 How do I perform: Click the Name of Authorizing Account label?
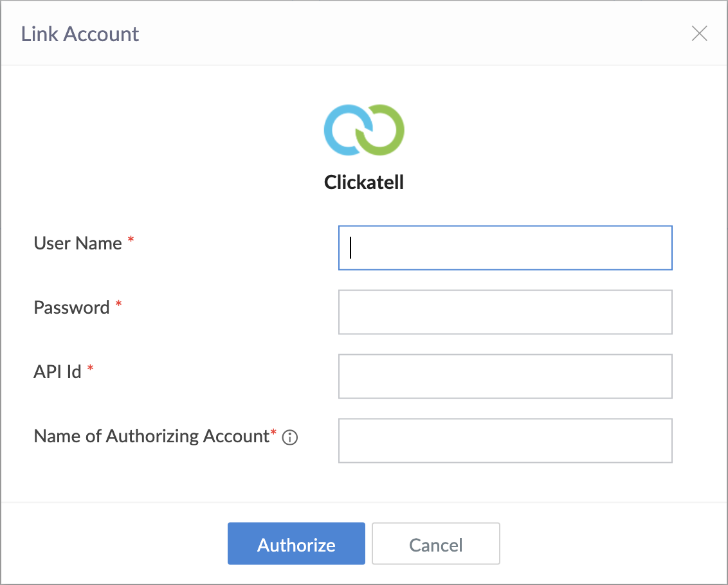tap(151, 437)
